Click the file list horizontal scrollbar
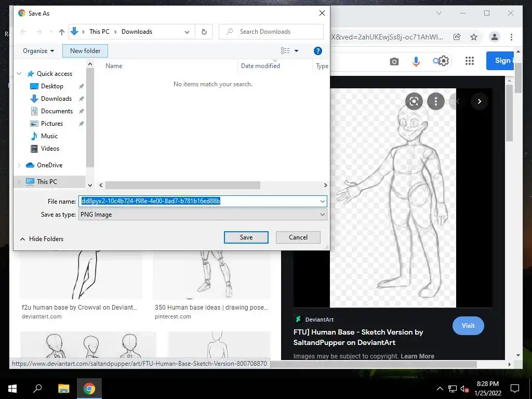Viewport: 532px width, 399px height. point(182,185)
